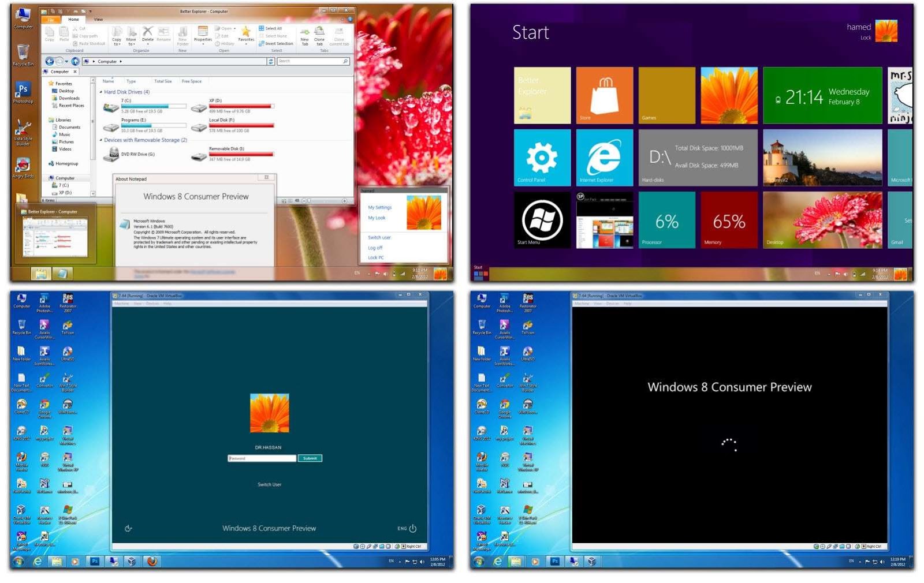Click Switch User below the password box
The height and width of the screenshot is (583, 924).
270,484
